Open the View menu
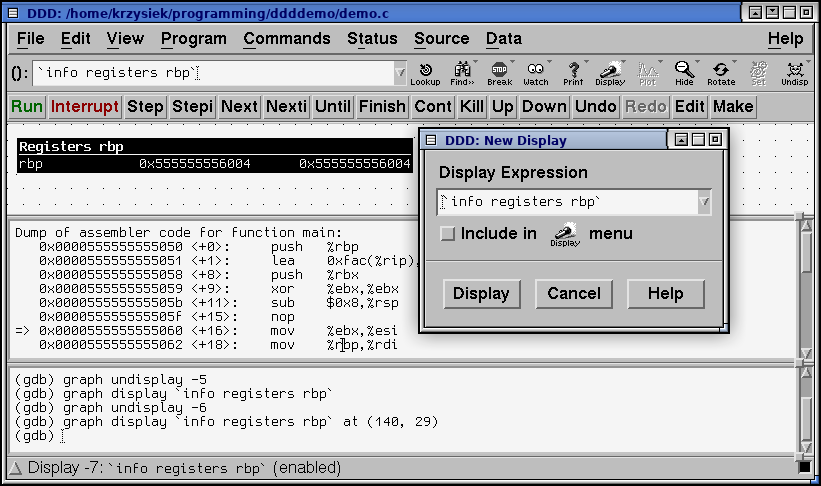 [125, 39]
